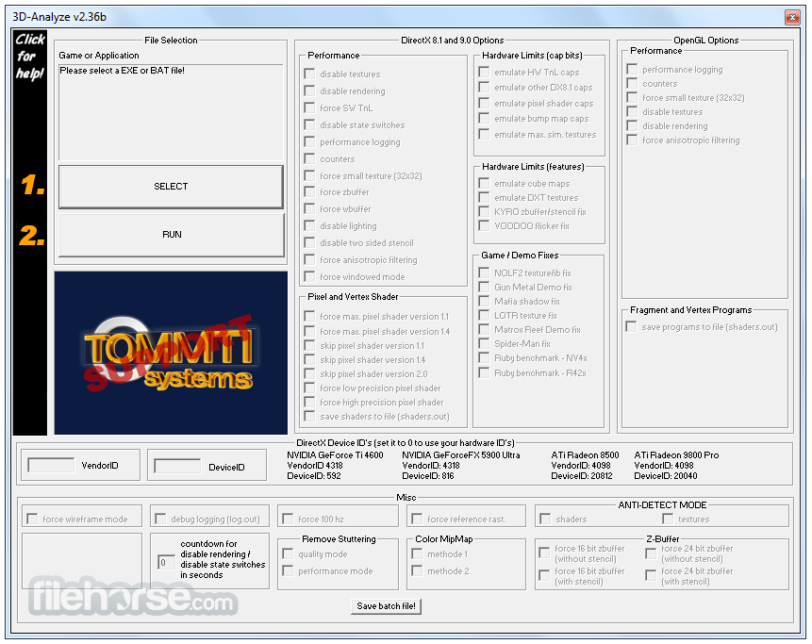Check 'skip pixel shader version 1.4'
The width and height of the screenshot is (812, 644).
309,359
